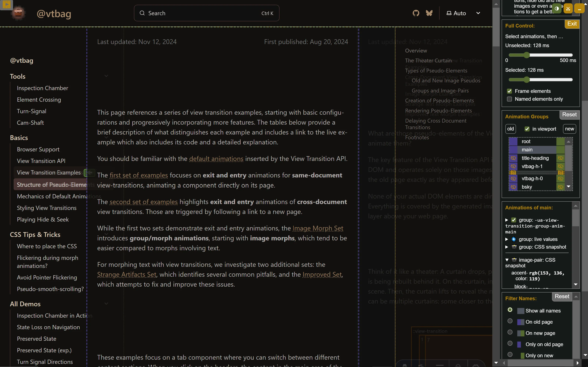Expand the main group animation tree node
The image size is (588, 367).
507,219
